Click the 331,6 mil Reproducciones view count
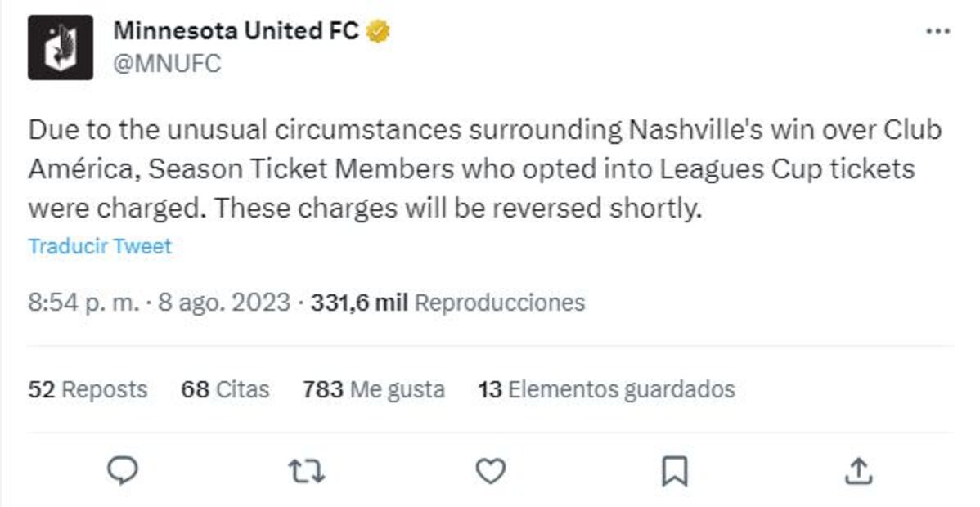Screen dimensions: 980x507 (359, 303)
